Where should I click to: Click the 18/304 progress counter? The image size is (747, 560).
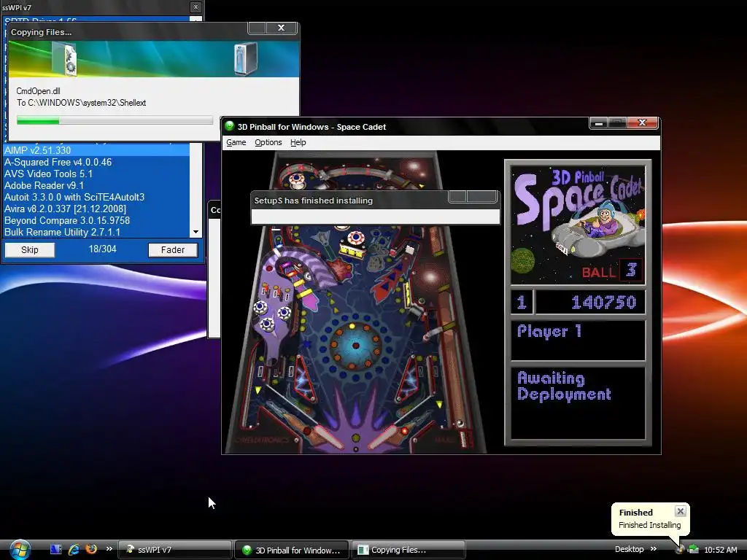click(102, 249)
